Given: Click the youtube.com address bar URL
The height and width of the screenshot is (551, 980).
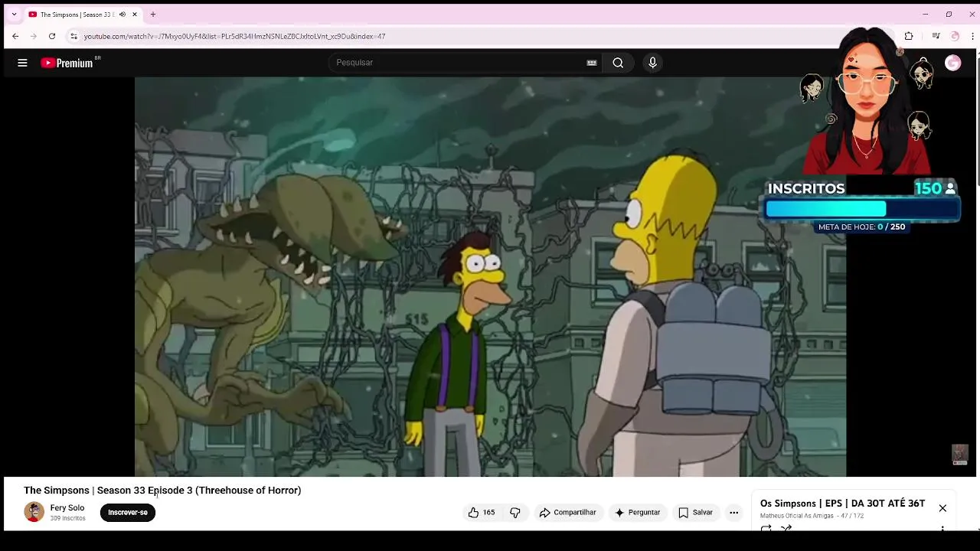Looking at the screenshot, I should tap(234, 36).
